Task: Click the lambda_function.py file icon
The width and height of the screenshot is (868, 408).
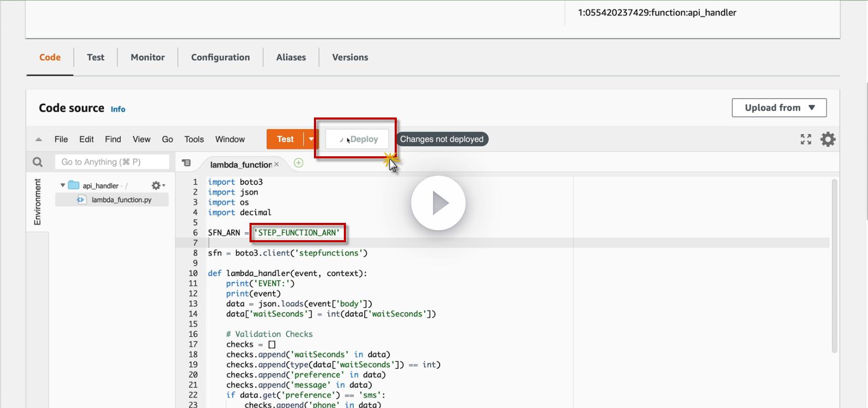Action: click(81, 199)
